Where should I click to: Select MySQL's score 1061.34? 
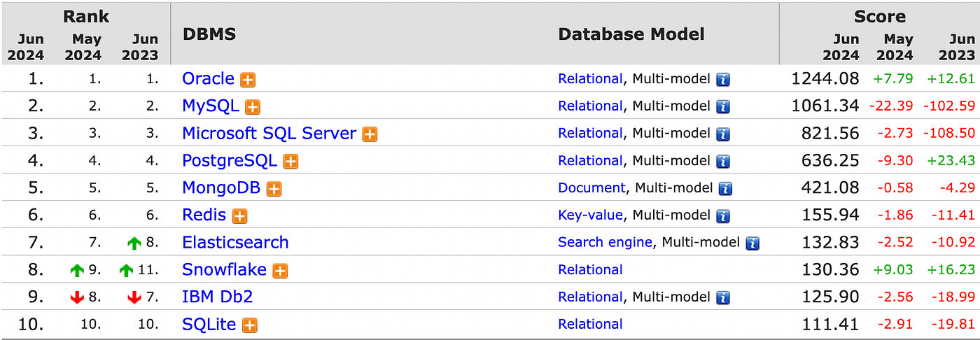pyautogui.click(x=825, y=106)
